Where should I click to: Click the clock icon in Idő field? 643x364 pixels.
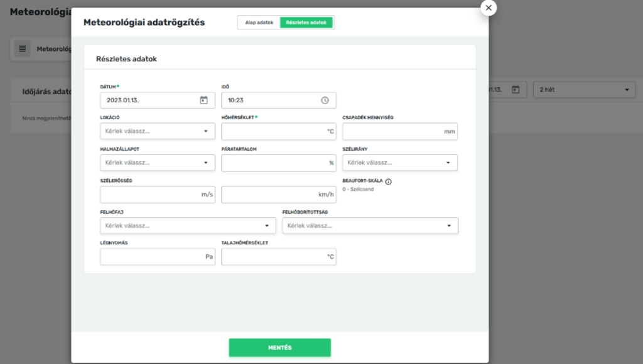tap(325, 100)
